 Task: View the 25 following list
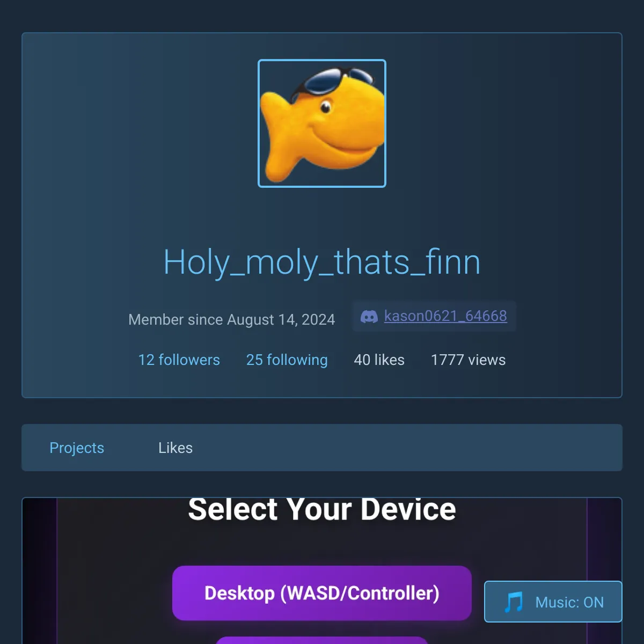(x=287, y=360)
